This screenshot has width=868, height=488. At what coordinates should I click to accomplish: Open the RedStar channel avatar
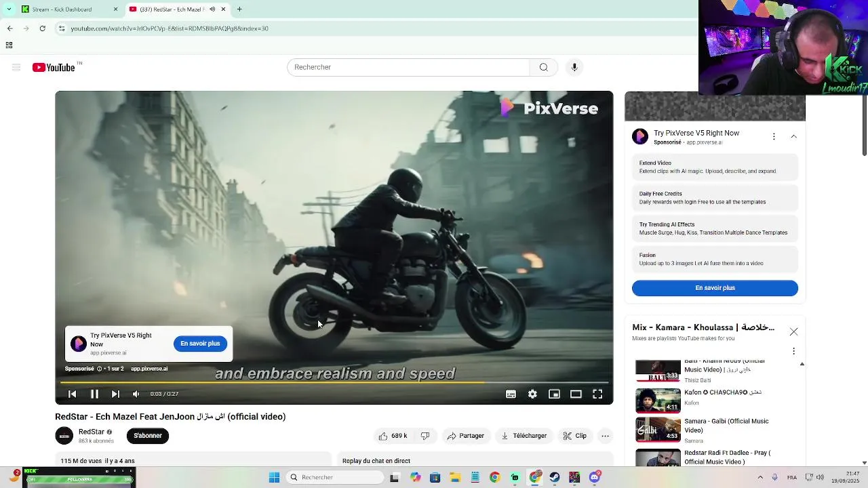click(x=64, y=436)
